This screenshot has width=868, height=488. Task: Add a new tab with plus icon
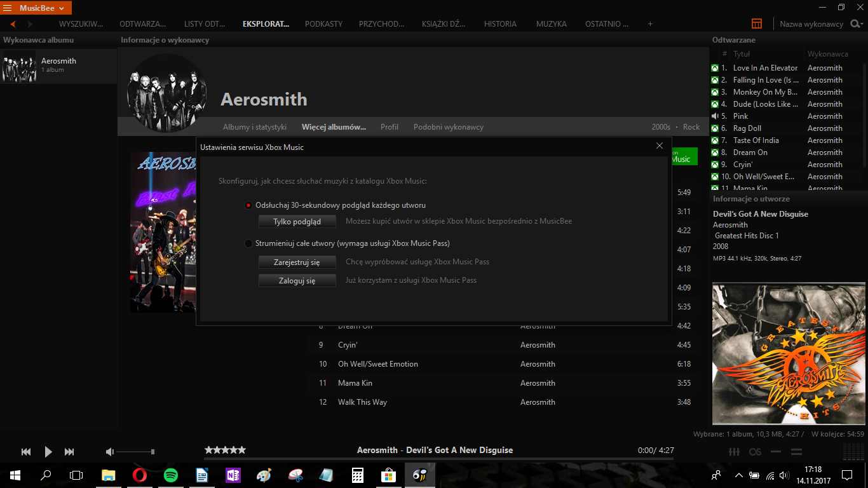tap(650, 24)
